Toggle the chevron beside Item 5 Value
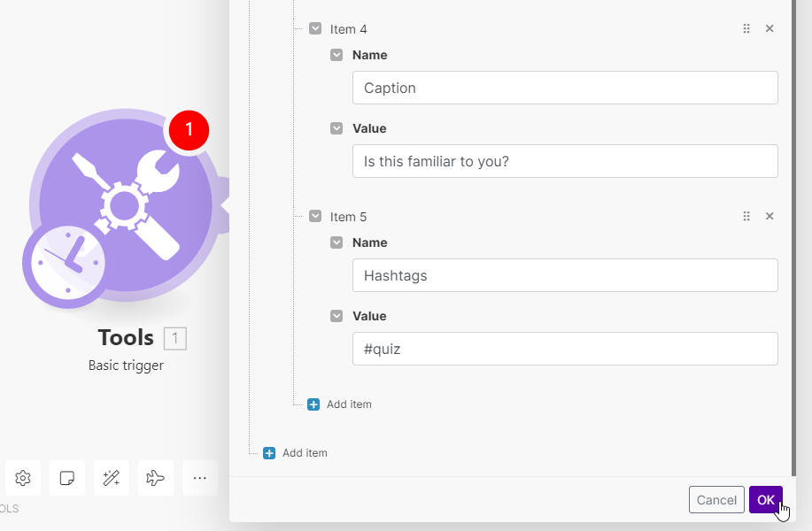Screen dimensions: 812x531 (x=336, y=316)
